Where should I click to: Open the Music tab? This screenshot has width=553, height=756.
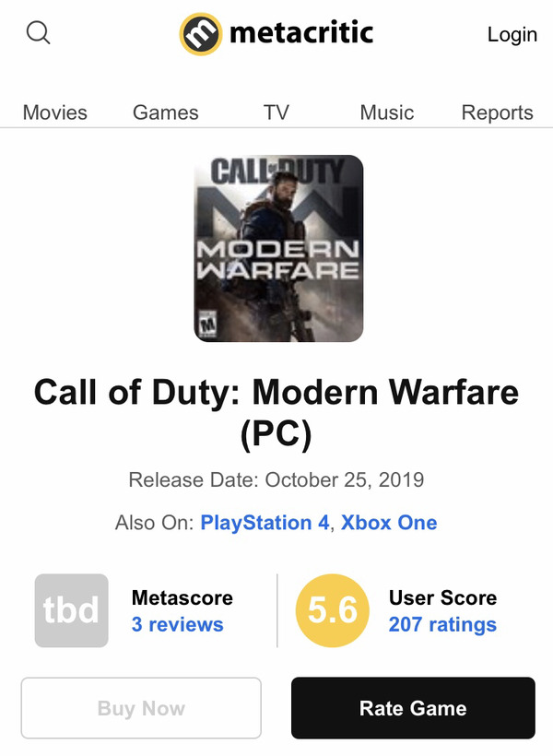point(387,112)
